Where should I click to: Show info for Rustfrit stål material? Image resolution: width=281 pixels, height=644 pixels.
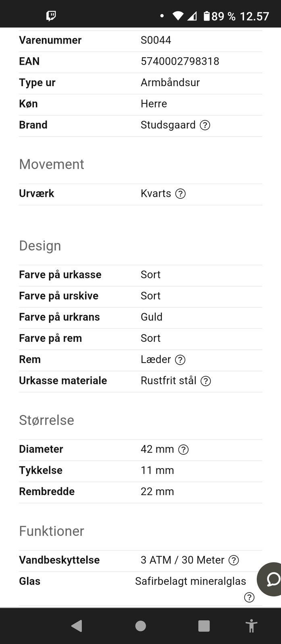click(x=206, y=381)
